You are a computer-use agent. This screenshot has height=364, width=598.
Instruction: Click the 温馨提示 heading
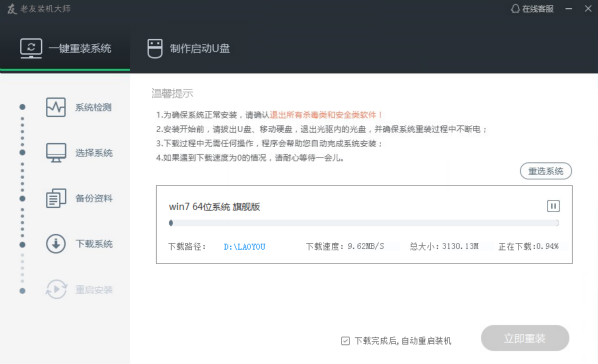pyautogui.click(x=172, y=93)
